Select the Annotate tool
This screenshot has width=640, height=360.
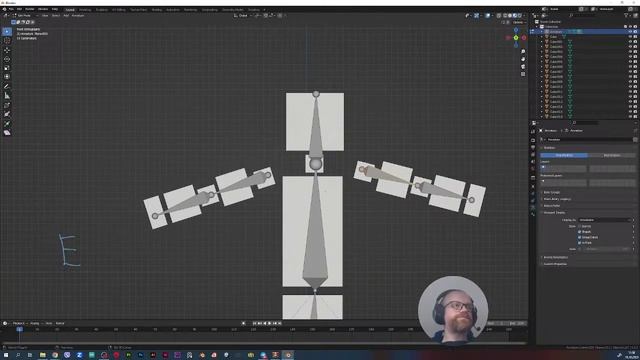point(7,86)
